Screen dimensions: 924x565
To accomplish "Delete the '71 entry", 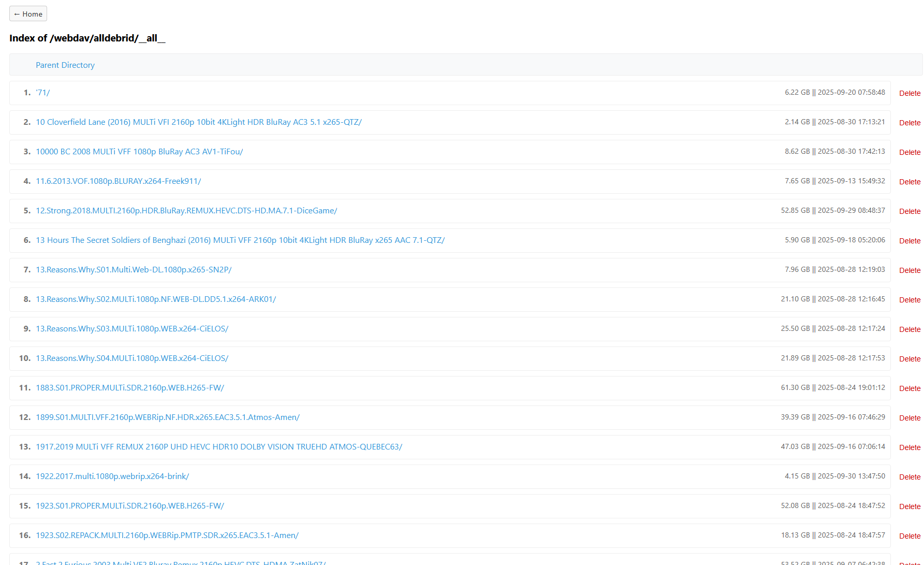I will click(x=910, y=93).
